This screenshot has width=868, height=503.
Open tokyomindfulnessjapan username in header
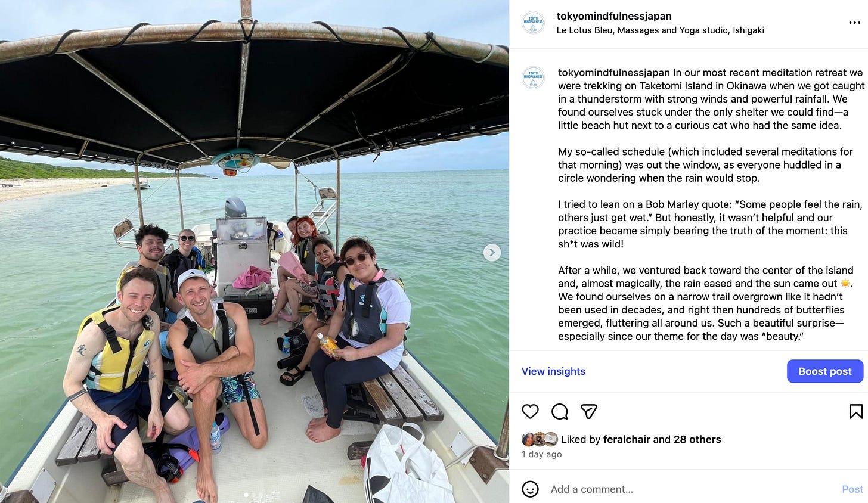point(614,16)
